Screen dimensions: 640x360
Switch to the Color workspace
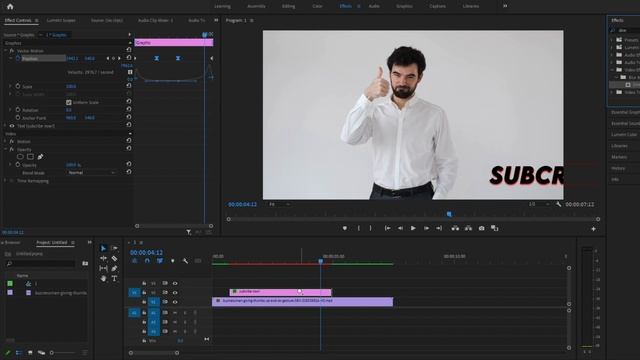click(317, 6)
